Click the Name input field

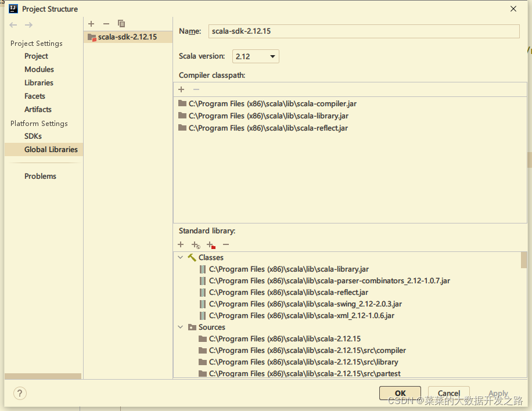point(364,31)
